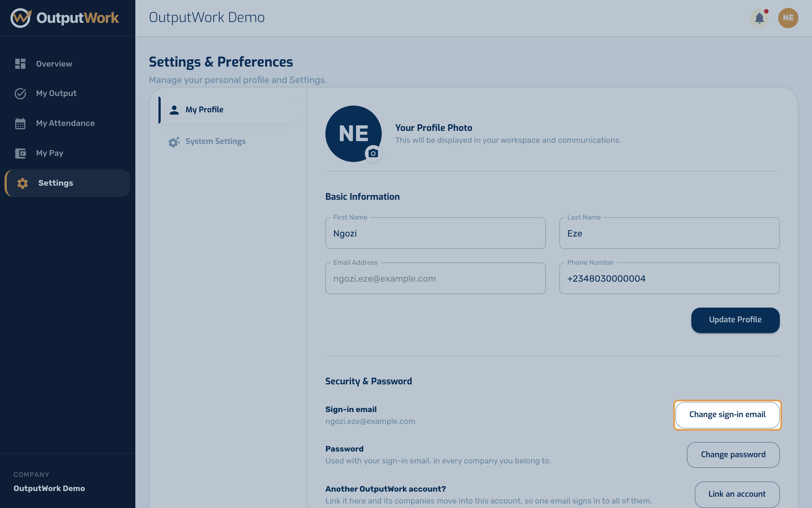Click the OutputWork logo icon
The width and height of the screenshot is (812, 508).
[21, 18]
